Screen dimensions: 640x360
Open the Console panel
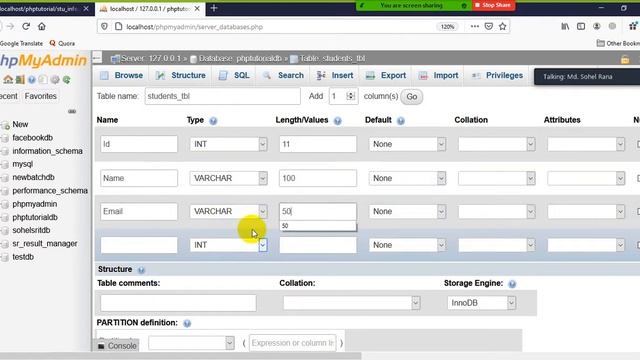point(118,346)
